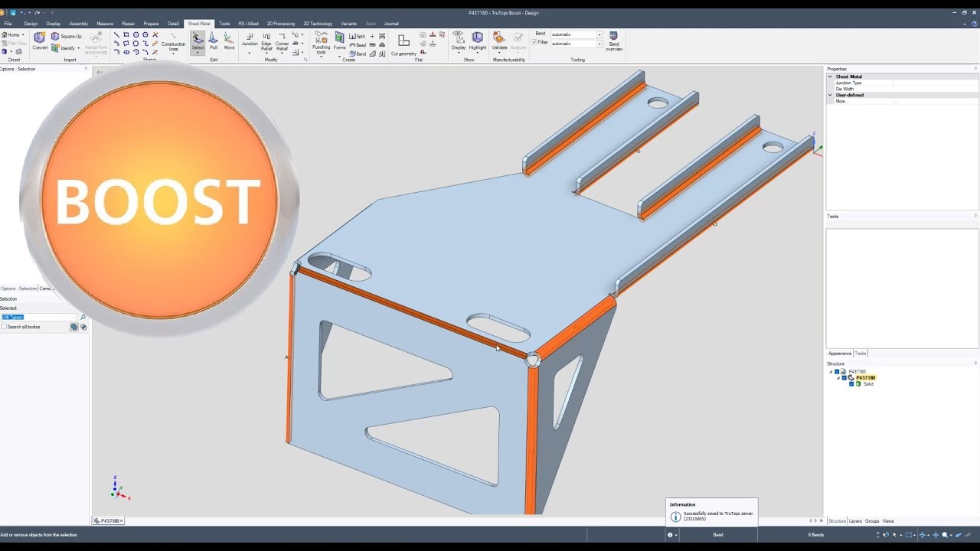This screenshot has height=551, width=980.
Task: Choose the Move tool
Action: pyautogui.click(x=229, y=41)
